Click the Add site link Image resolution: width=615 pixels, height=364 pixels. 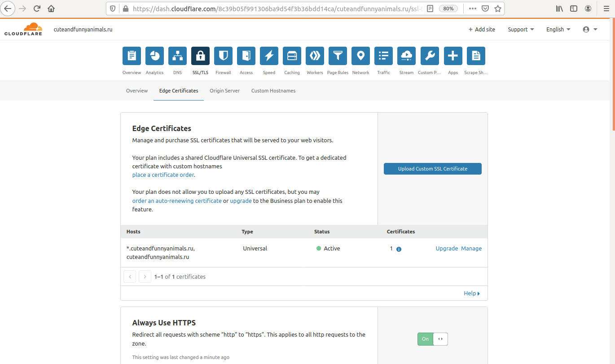point(482,29)
